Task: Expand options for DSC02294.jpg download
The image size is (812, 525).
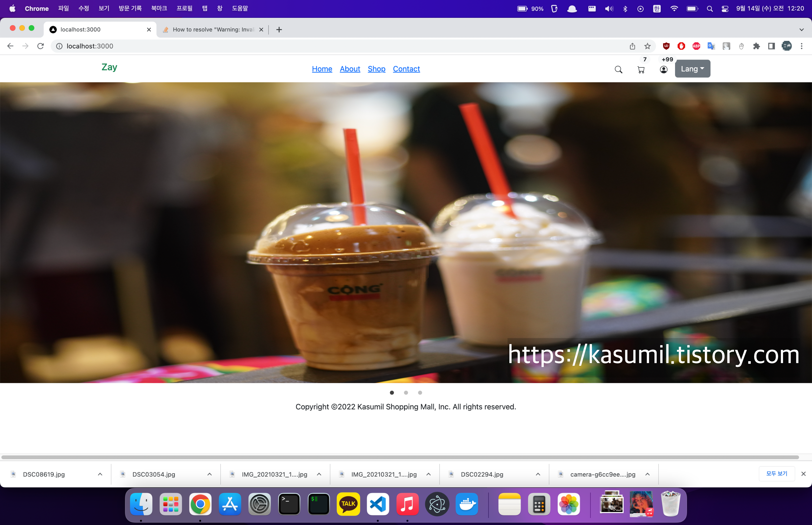Action: [538, 474]
